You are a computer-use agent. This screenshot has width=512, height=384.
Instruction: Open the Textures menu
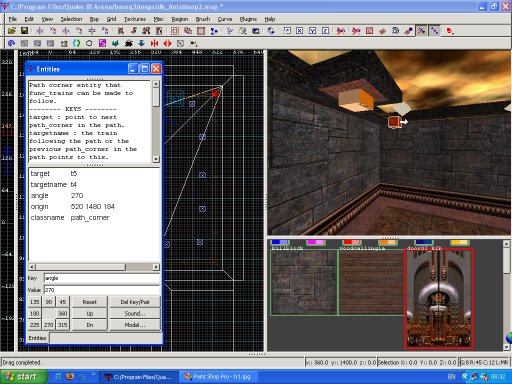135,19
